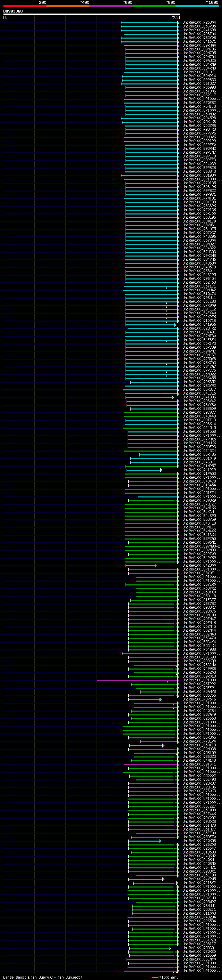
Task: Select the UniRef100_Q9AUC5 label
Action: coord(199,60)
